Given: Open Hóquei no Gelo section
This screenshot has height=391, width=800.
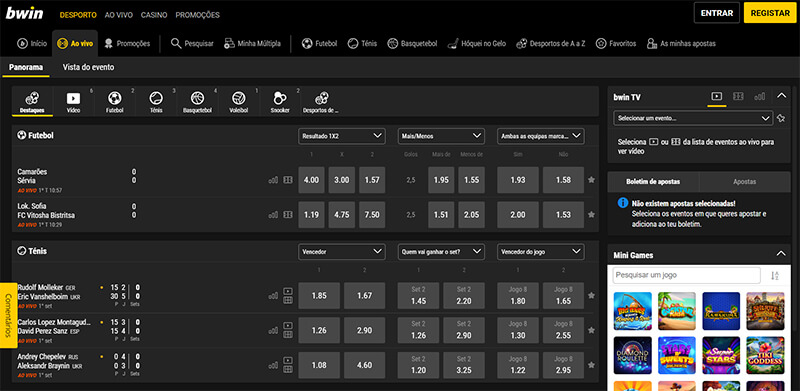Looking at the screenshot, I should pyautogui.click(x=477, y=43).
